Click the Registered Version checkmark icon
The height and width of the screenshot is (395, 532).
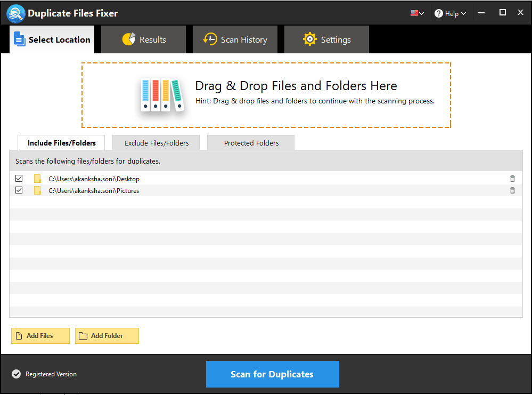(17, 374)
